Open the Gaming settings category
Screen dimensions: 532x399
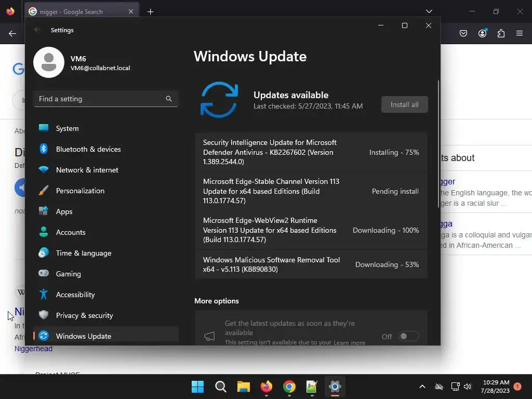106,273
